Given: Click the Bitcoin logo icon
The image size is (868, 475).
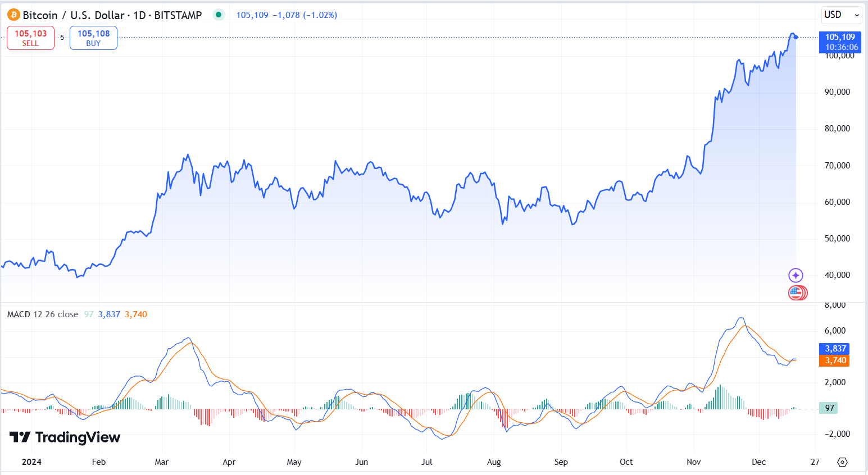Looking at the screenshot, I should tap(13, 15).
